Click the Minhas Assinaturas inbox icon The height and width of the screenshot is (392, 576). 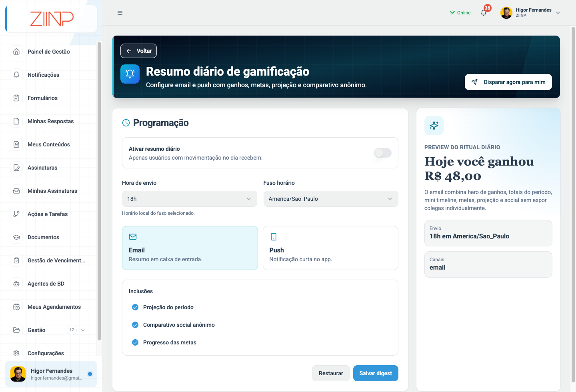[16, 191]
